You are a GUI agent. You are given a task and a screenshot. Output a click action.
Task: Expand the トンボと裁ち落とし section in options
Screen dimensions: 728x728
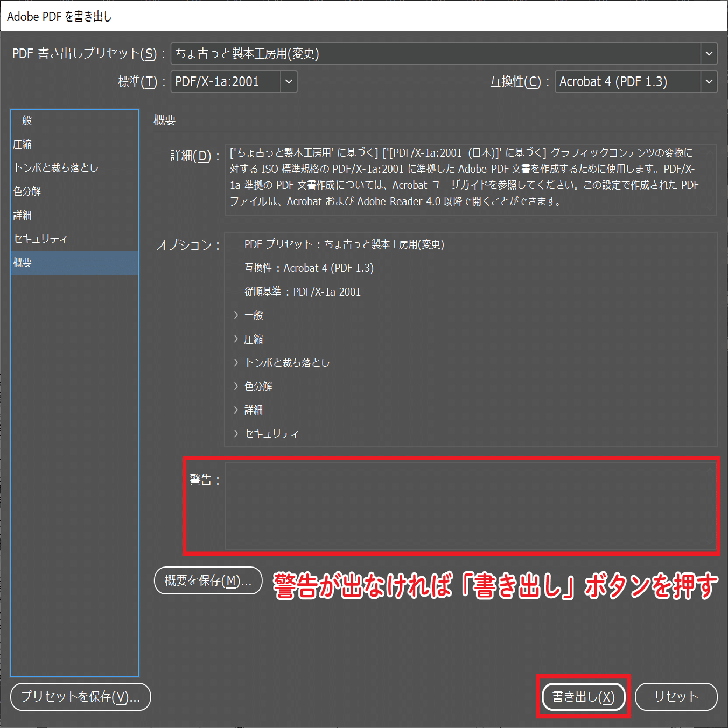[236, 363]
